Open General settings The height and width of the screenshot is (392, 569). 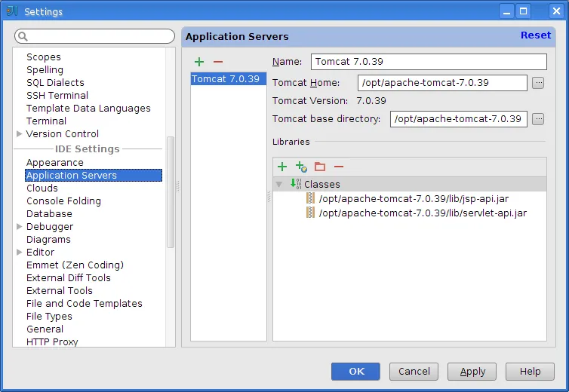click(45, 329)
